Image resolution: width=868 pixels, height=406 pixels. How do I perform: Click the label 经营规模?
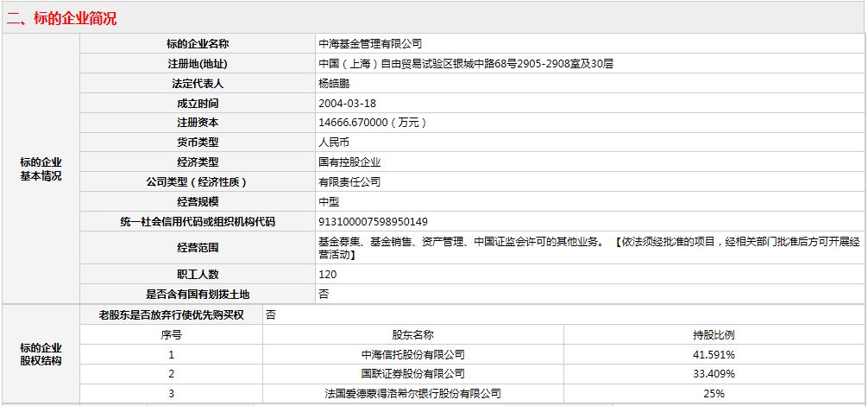click(x=198, y=201)
